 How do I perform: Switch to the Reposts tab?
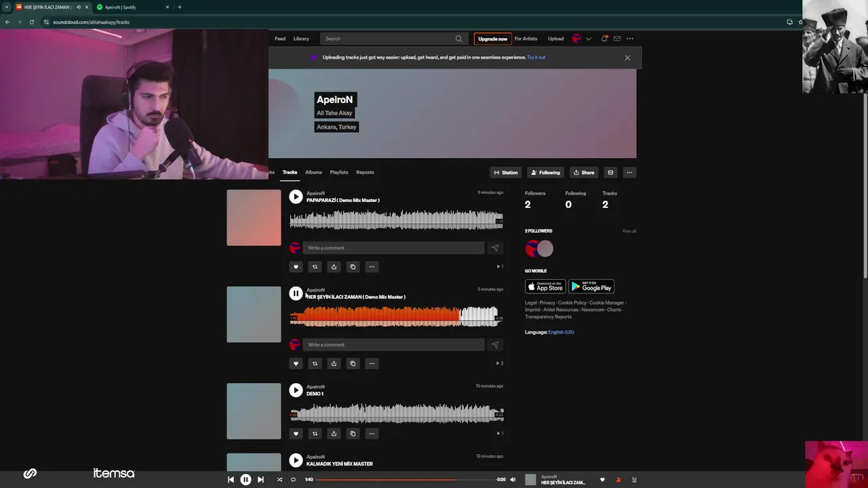[x=365, y=172]
